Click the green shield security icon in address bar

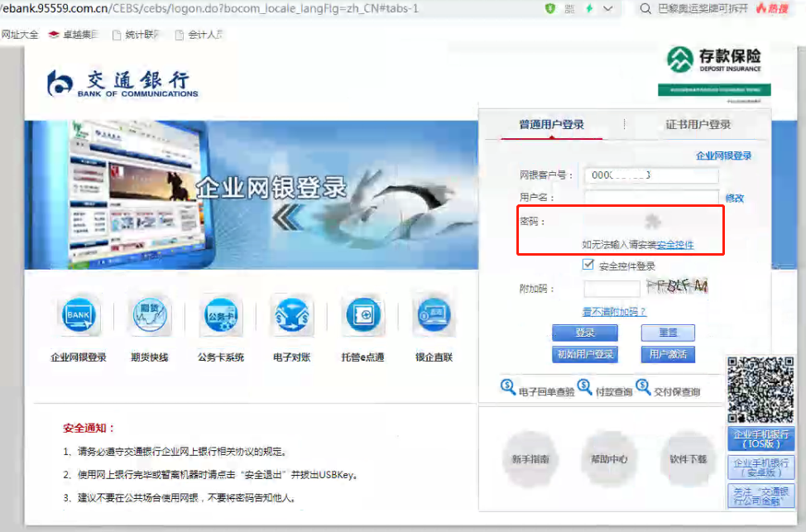[x=550, y=8]
